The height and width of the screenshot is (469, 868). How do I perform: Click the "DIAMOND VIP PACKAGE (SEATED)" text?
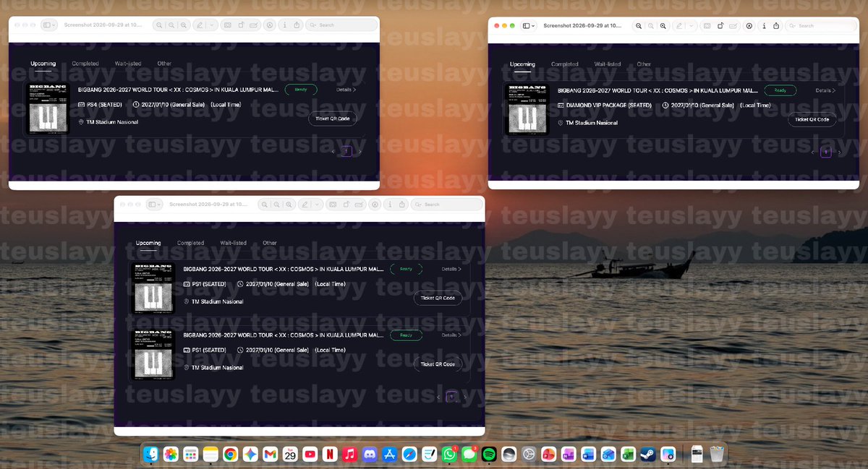(x=609, y=106)
